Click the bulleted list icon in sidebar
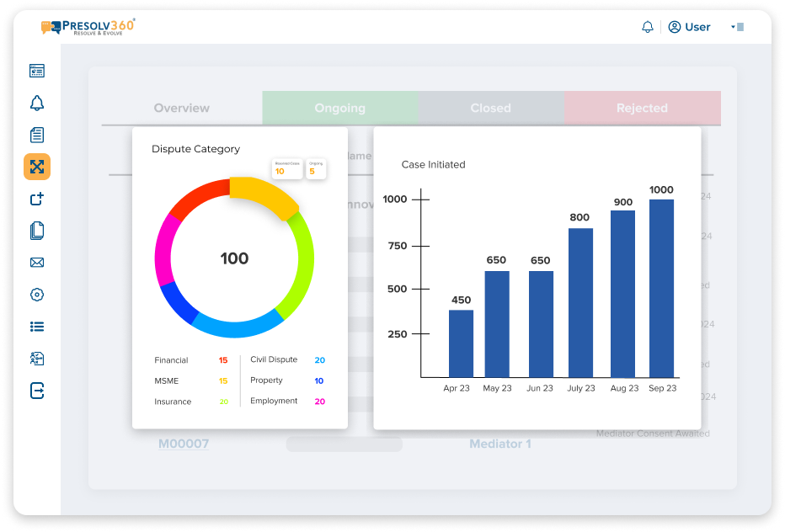This screenshot has width=785, height=532. 37,327
